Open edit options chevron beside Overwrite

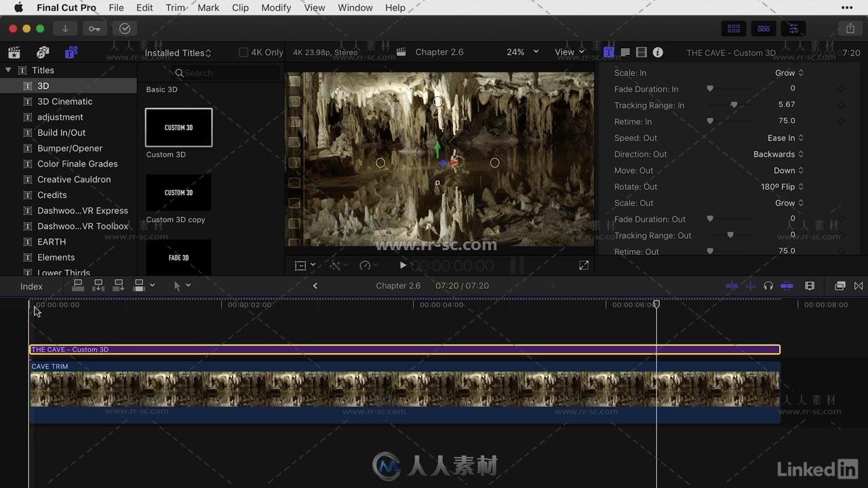152,285
